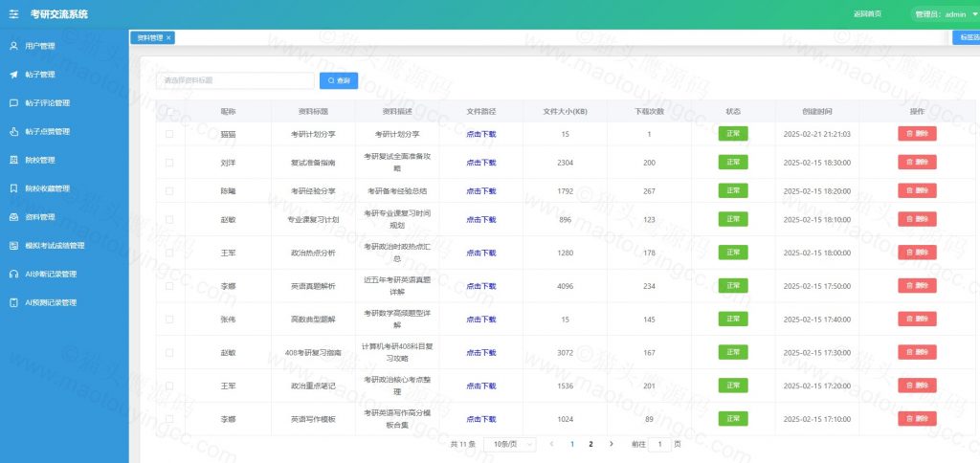Delete the 复试准备指南 row
980x463 pixels.
click(x=917, y=163)
